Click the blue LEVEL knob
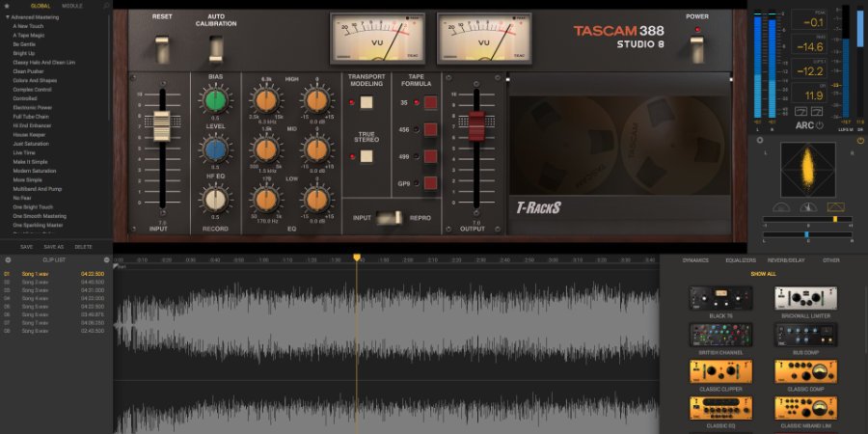The image size is (868, 434). (x=215, y=149)
